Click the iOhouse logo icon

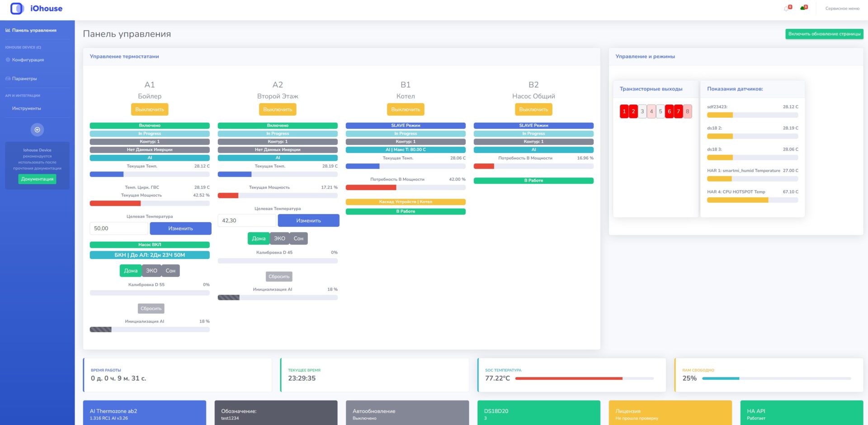pyautogui.click(x=17, y=9)
